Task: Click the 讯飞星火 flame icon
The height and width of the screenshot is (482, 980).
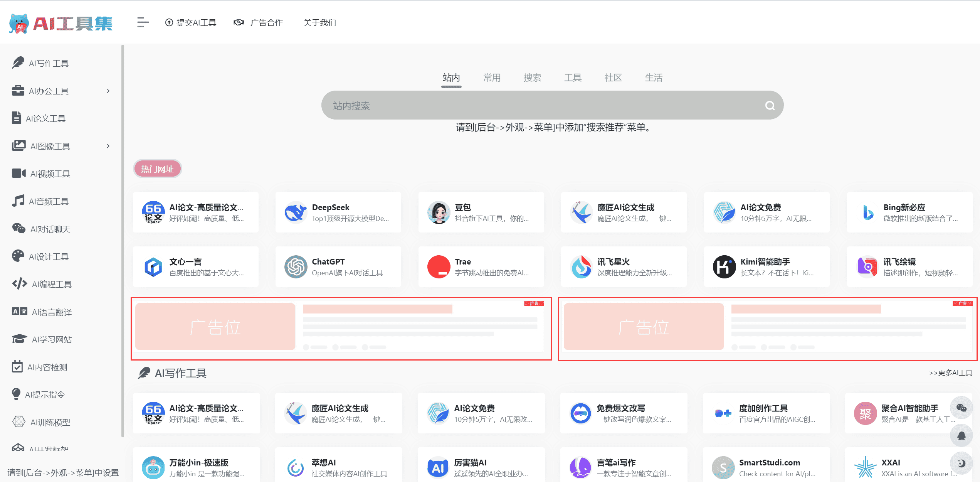Action: point(581,267)
